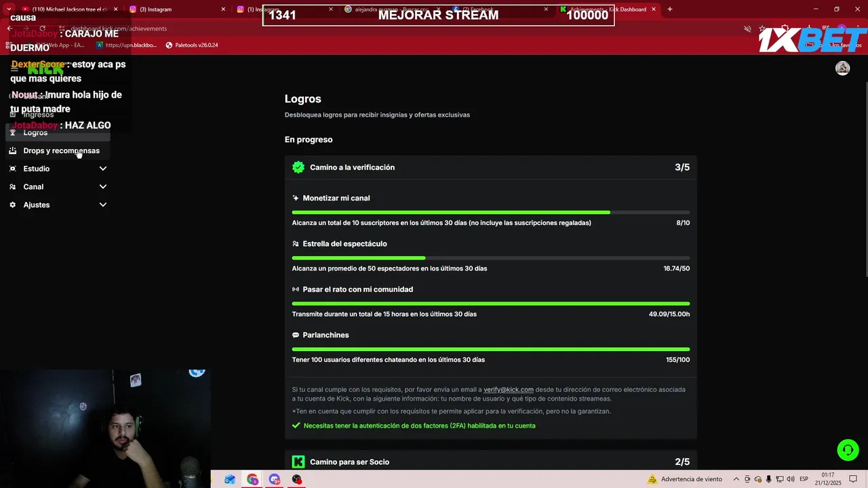Click the Estrella del espectáculo progress bar

[x=491, y=258]
